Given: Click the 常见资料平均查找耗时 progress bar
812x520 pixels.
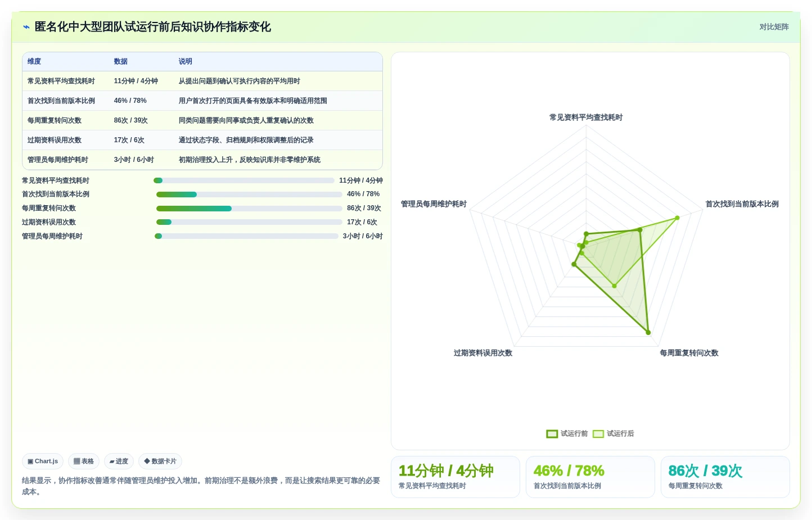Looking at the screenshot, I should coord(244,180).
